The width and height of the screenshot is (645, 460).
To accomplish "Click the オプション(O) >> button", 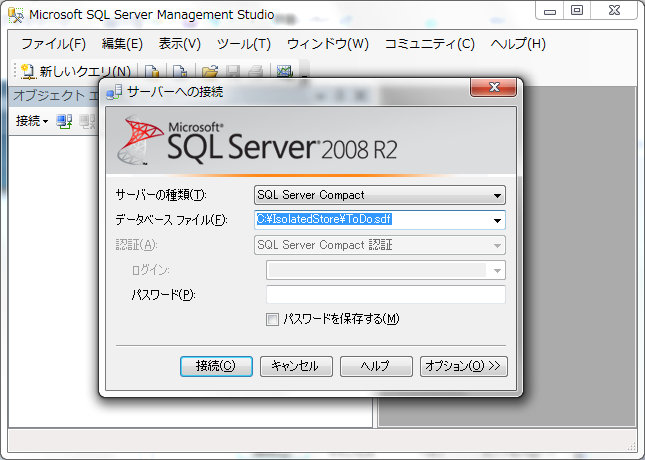I will pyautogui.click(x=464, y=366).
